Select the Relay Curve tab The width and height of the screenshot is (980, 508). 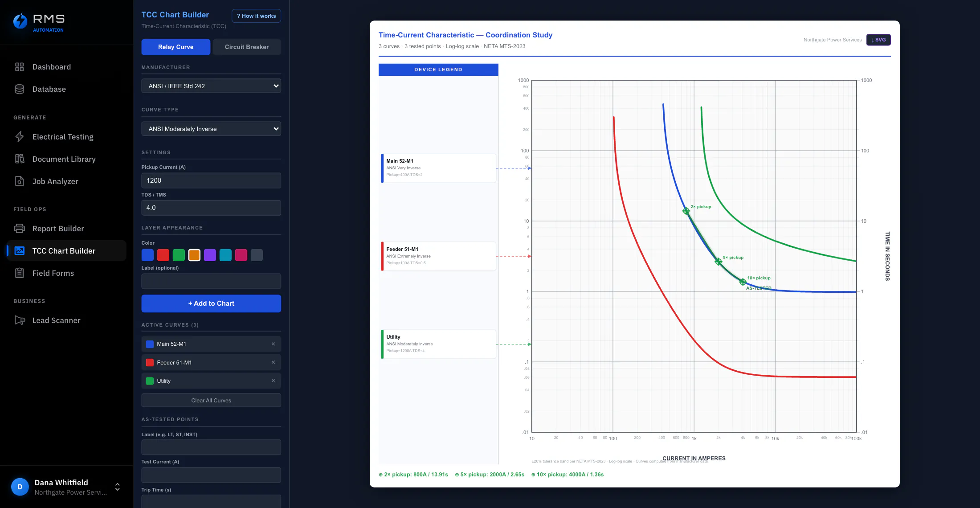[176, 47]
